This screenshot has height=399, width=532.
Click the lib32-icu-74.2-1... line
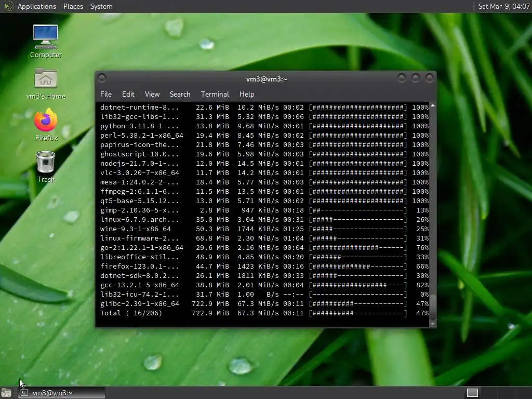264,295
